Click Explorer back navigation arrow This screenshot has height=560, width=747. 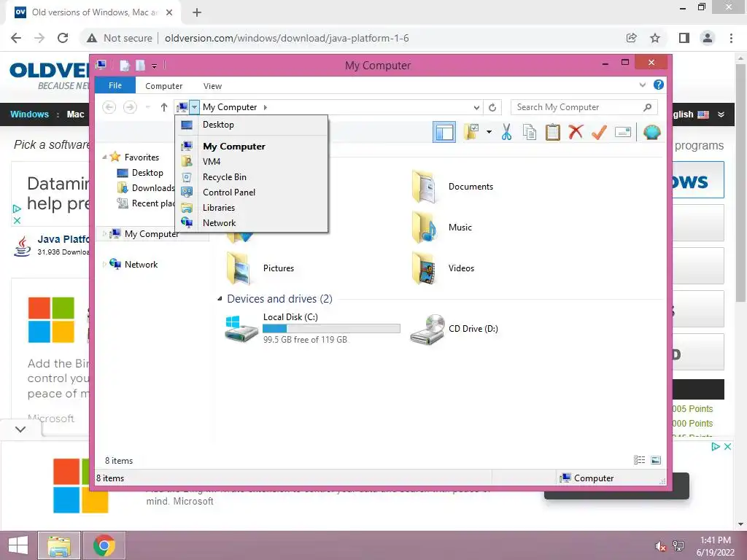(109, 107)
